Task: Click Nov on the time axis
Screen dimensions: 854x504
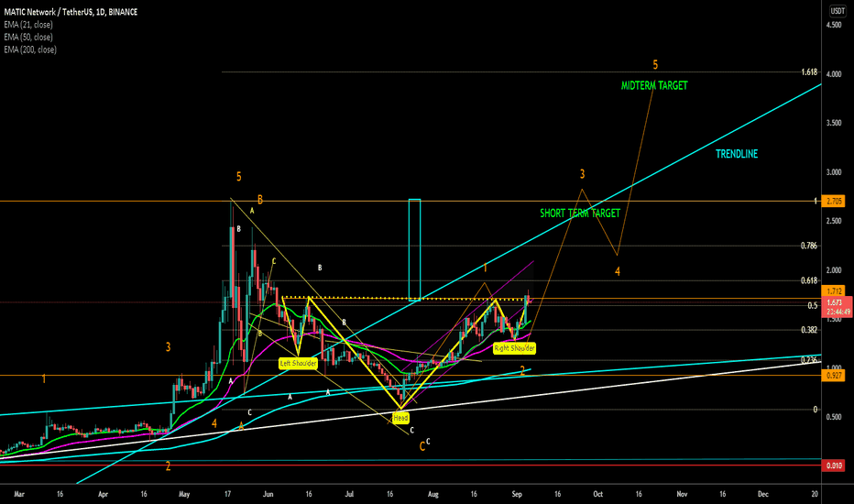Action: [682, 494]
